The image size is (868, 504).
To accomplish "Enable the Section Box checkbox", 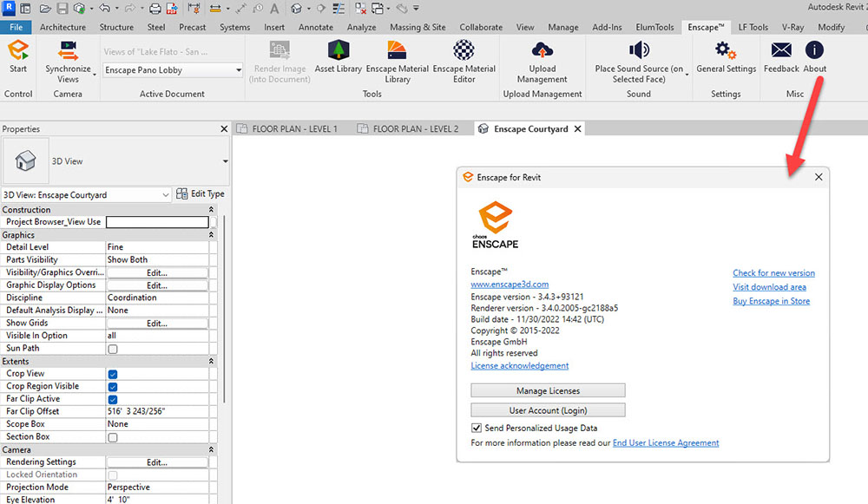I will coord(113,437).
